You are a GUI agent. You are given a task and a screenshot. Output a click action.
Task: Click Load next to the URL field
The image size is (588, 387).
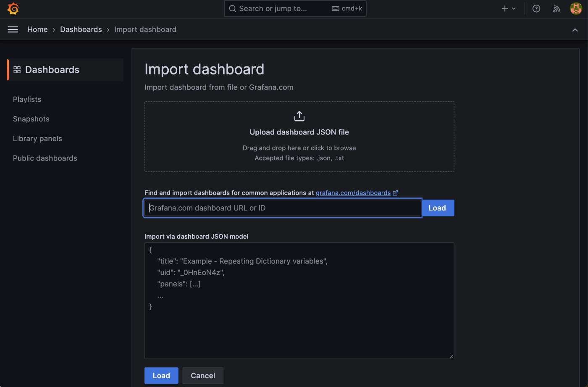coord(437,208)
